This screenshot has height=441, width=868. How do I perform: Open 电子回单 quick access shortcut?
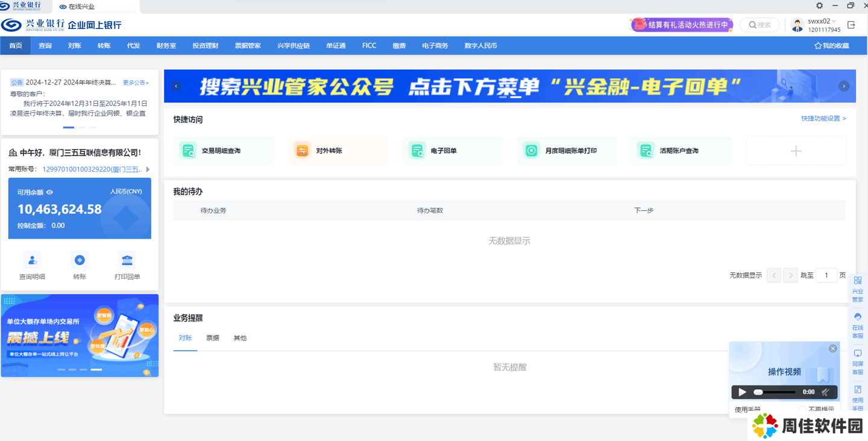point(453,151)
